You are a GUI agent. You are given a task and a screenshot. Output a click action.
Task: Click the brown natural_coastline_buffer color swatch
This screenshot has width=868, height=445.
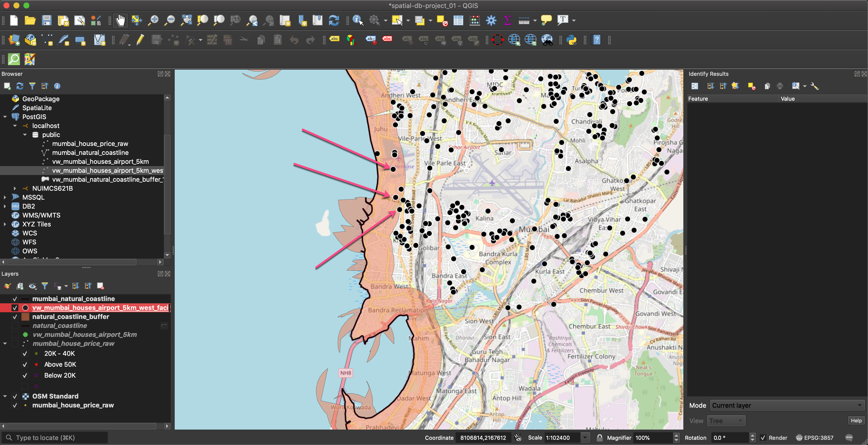pos(25,317)
